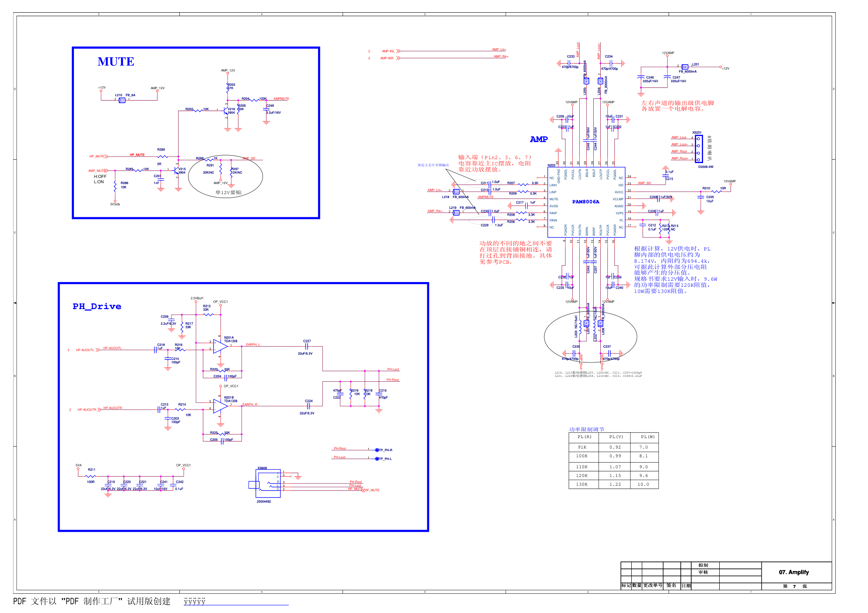Viewport: 868px width, 613px height.
Task: Select the C246 220uF/16V label
Action: [650, 79]
